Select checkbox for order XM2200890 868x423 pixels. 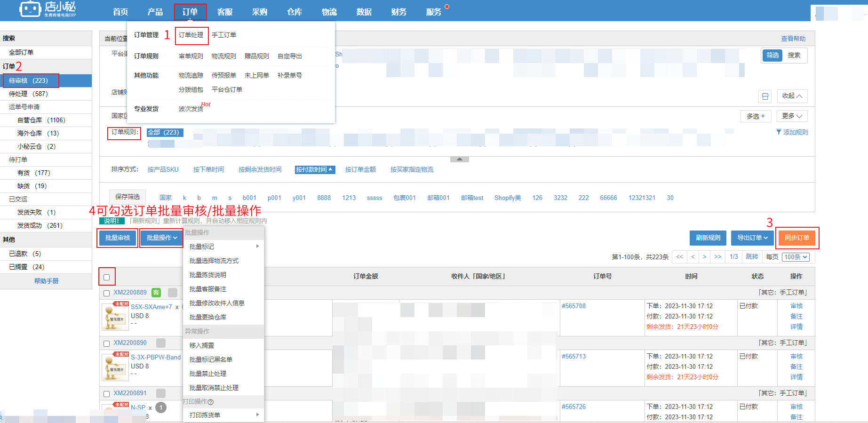106,343
